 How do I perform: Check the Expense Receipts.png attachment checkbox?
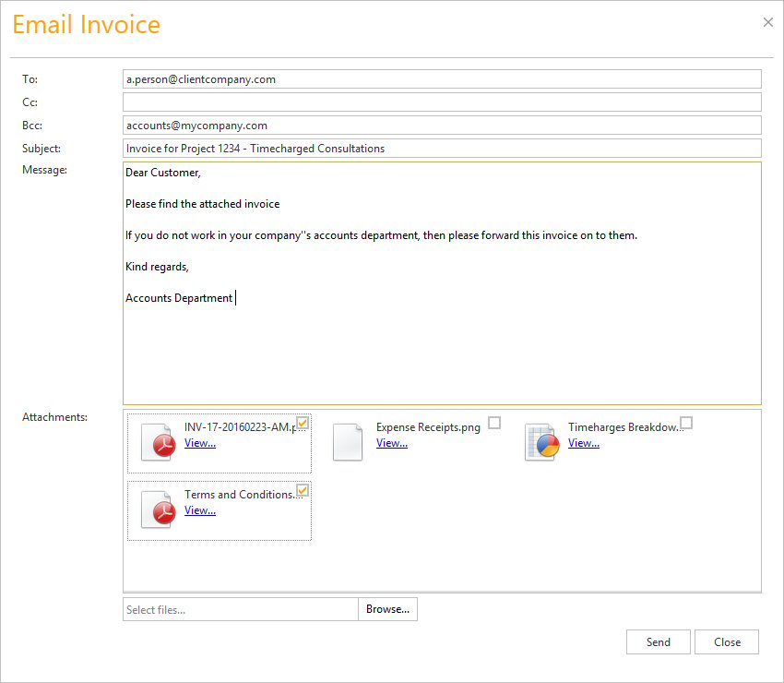point(494,423)
